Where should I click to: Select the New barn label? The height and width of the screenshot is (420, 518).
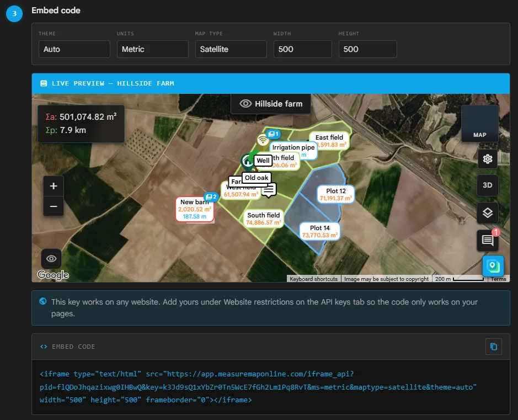195,209
